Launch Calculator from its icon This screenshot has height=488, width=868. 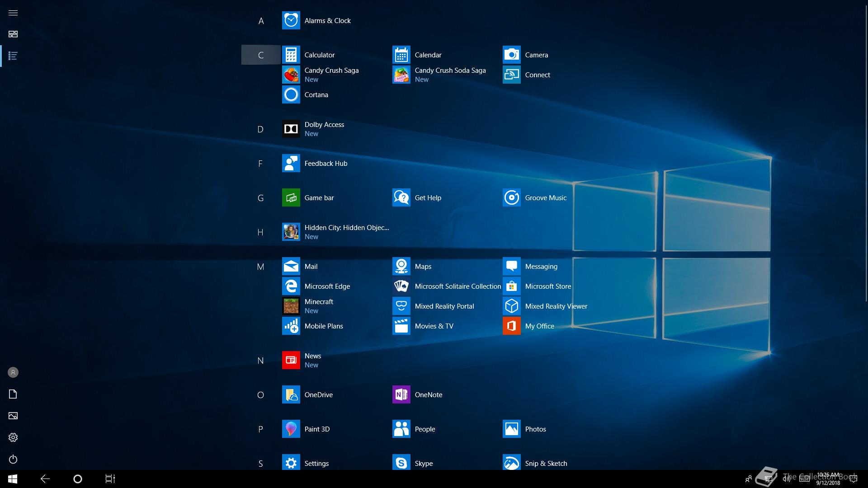pyautogui.click(x=291, y=55)
